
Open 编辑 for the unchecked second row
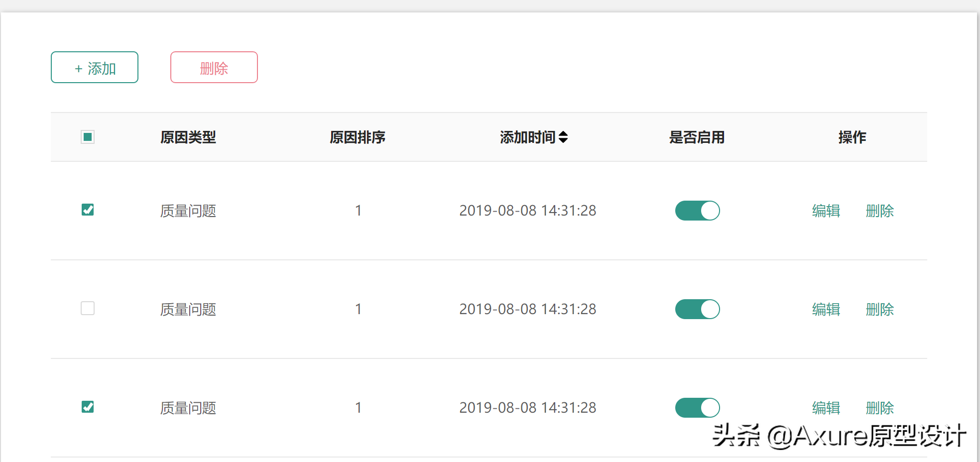click(x=826, y=309)
